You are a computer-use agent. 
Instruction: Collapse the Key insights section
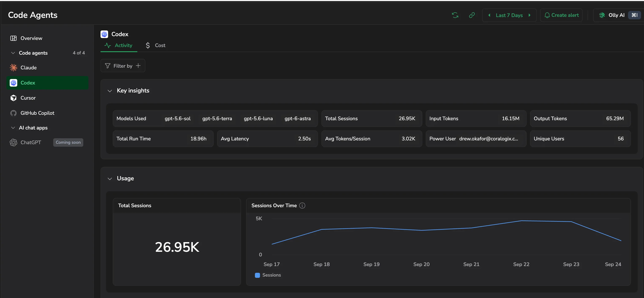click(110, 91)
